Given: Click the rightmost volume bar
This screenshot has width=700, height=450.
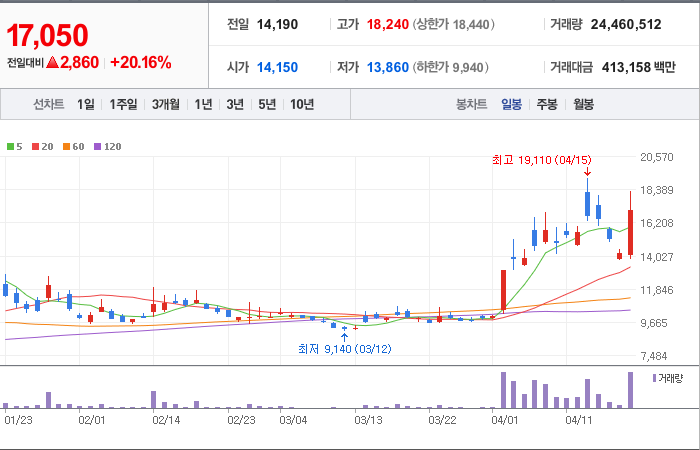Looking at the screenshot, I should point(630,390).
